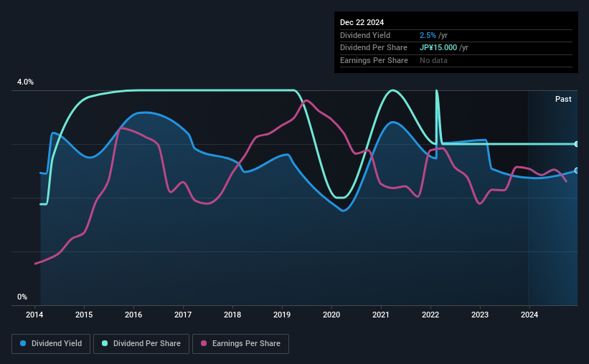Click the blue Dividend Yield legend dot

23,343
